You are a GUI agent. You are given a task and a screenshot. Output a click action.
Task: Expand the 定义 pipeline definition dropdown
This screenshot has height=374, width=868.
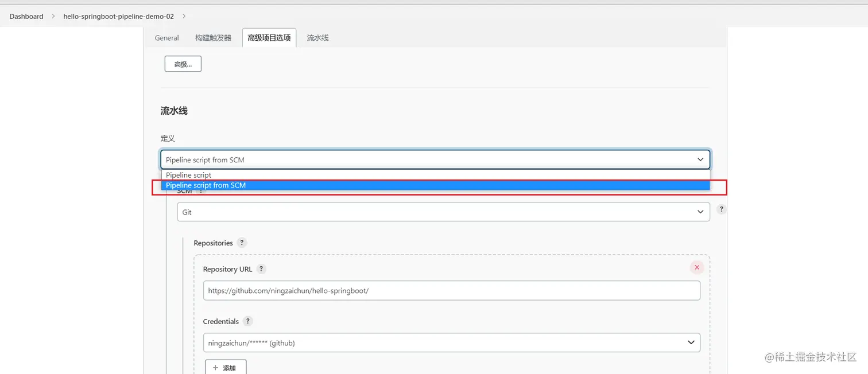435,159
